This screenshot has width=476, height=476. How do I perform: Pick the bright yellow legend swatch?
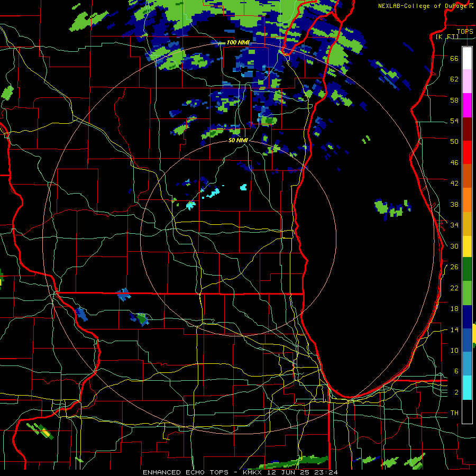tap(467, 246)
